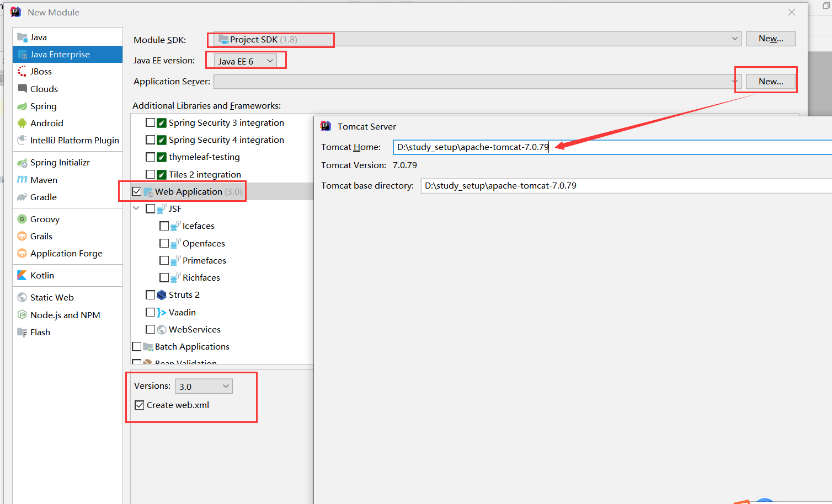Image resolution: width=832 pixels, height=504 pixels.
Task: Check the Struts 2 box
Action: pos(150,294)
